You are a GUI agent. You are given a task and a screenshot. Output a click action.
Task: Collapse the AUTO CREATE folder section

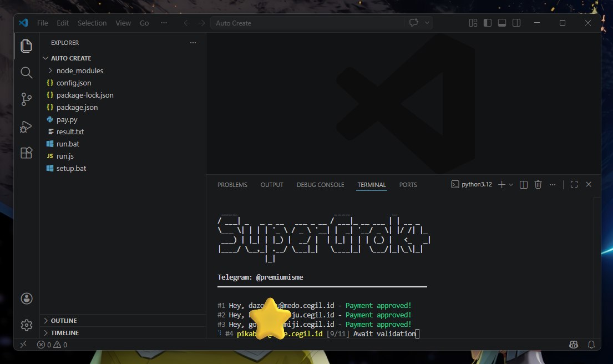[123, 58]
